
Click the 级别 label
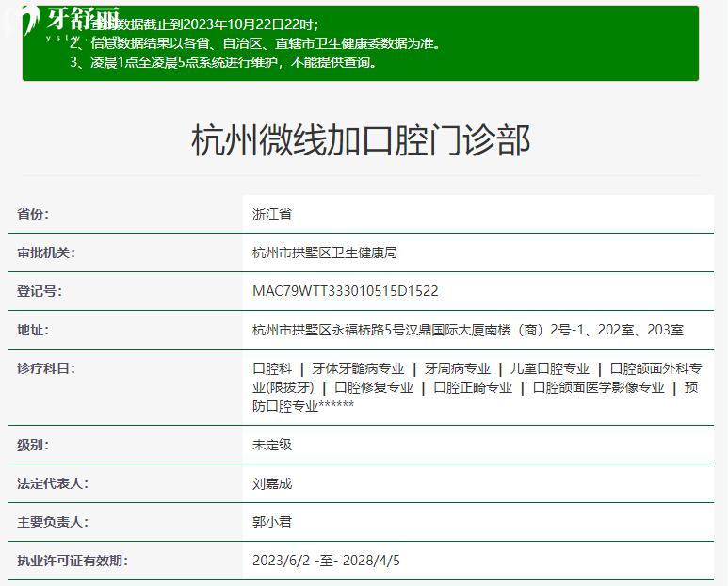[x=33, y=445]
